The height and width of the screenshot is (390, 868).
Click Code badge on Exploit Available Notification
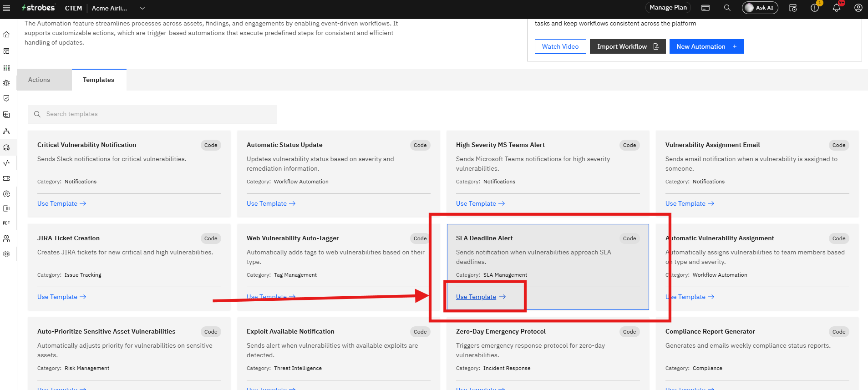coord(420,332)
